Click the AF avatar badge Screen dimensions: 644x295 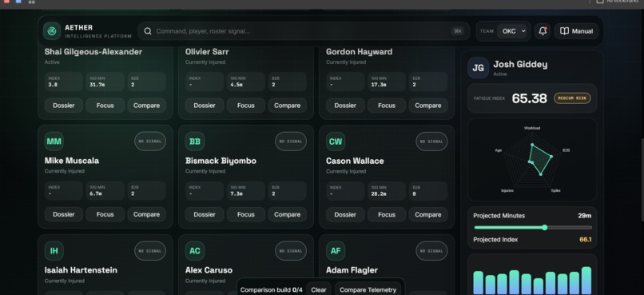click(336, 250)
